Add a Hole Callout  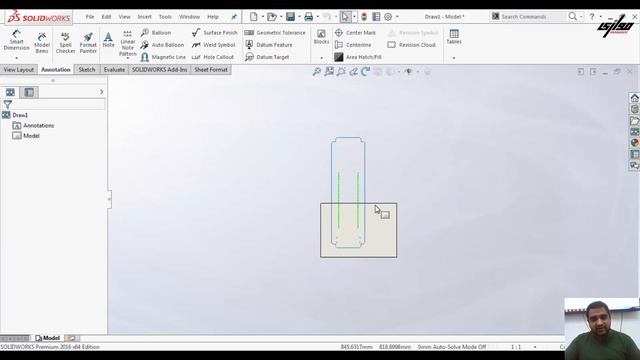pyautogui.click(x=213, y=57)
